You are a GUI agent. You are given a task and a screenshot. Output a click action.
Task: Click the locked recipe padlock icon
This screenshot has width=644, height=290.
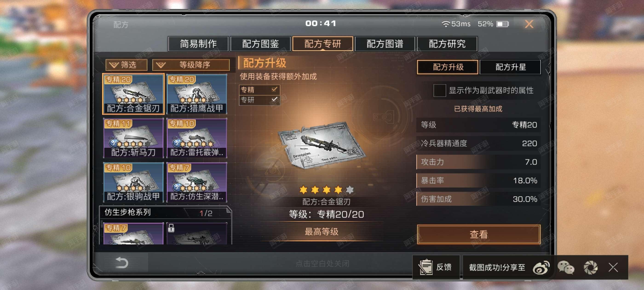click(171, 228)
